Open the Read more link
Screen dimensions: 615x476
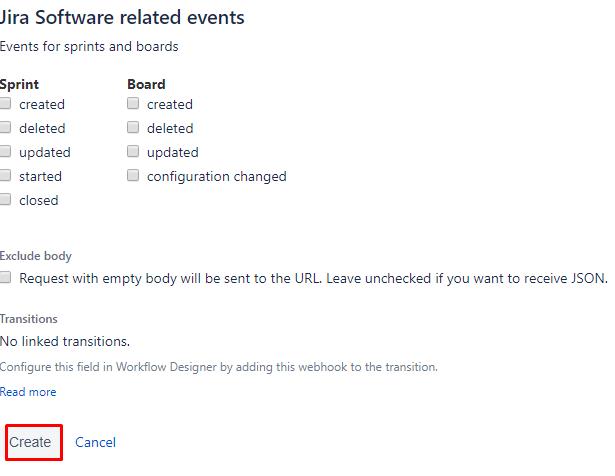point(28,392)
